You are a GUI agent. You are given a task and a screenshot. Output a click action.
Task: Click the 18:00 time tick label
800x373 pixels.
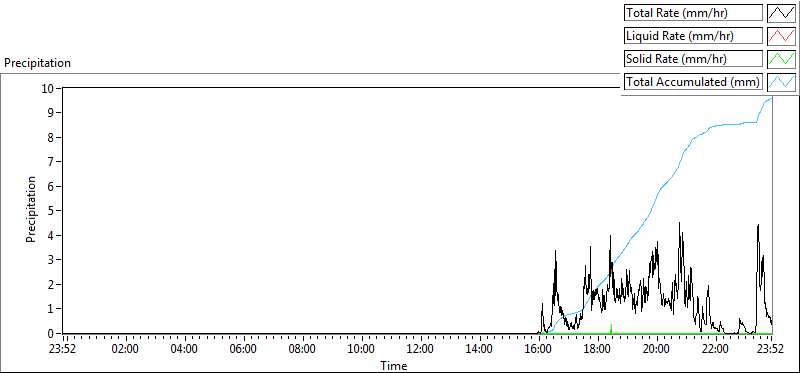[598, 350]
